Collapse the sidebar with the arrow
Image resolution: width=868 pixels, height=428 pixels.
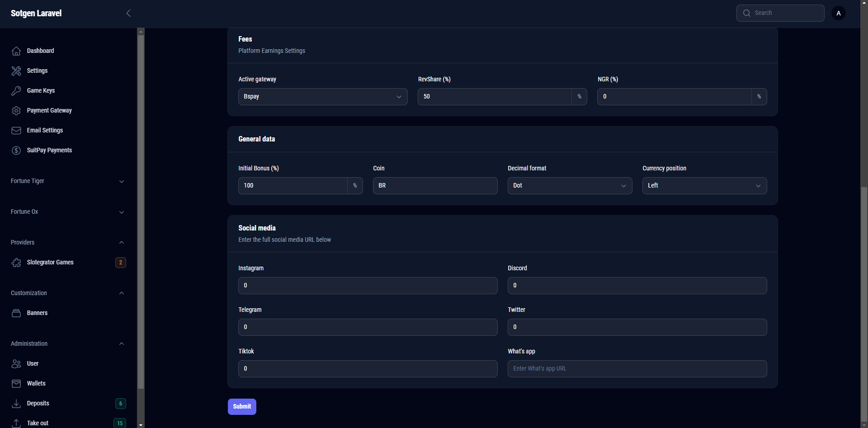[128, 13]
